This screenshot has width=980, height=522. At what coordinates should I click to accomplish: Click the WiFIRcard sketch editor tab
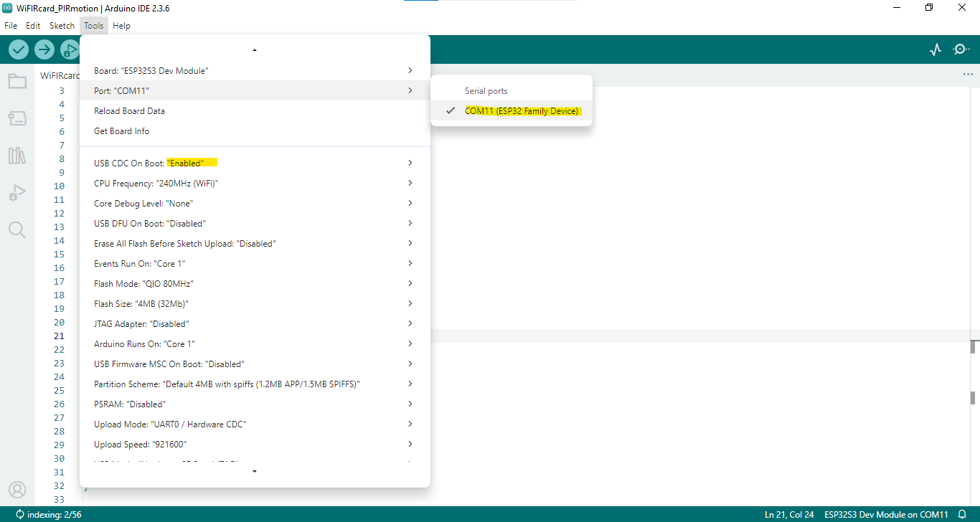(x=60, y=75)
